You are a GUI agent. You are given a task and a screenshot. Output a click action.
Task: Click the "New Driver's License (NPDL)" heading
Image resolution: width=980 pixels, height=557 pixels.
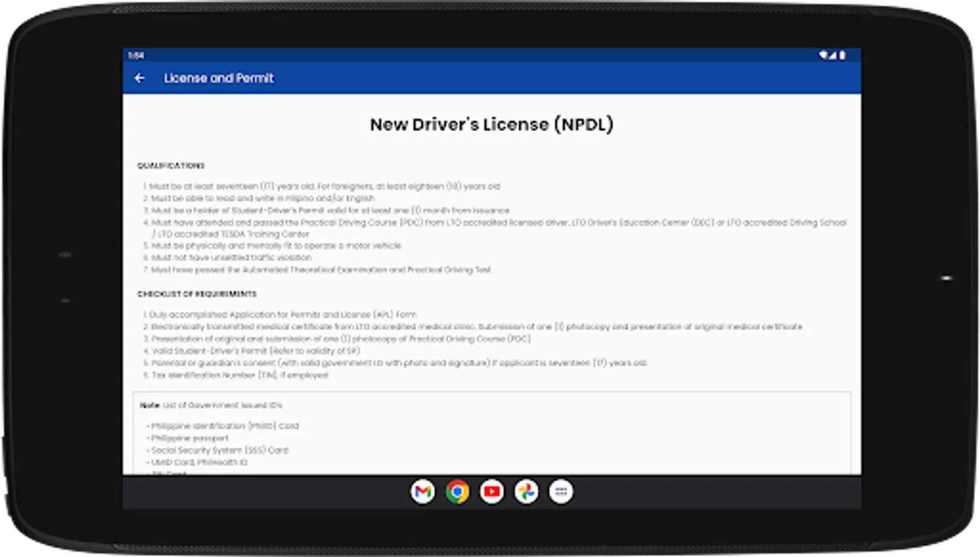(491, 124)
